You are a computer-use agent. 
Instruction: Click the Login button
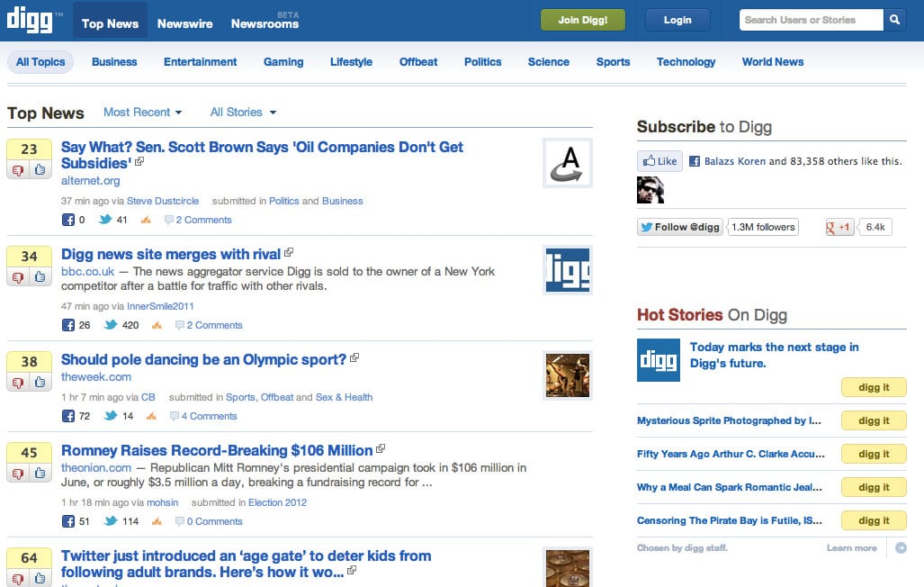pos(677,20)
